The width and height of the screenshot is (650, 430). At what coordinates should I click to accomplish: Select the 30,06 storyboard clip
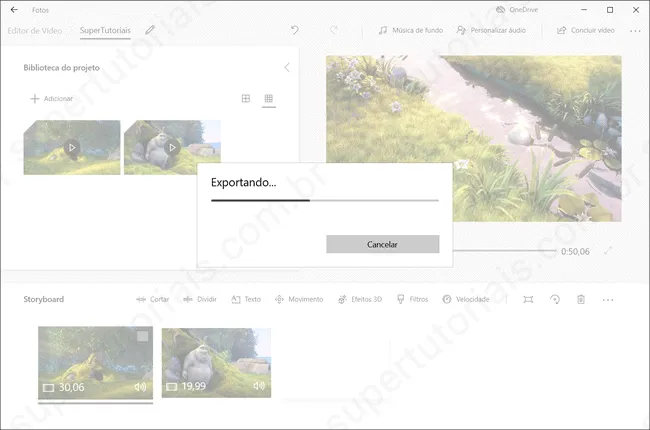coord(95,363)
